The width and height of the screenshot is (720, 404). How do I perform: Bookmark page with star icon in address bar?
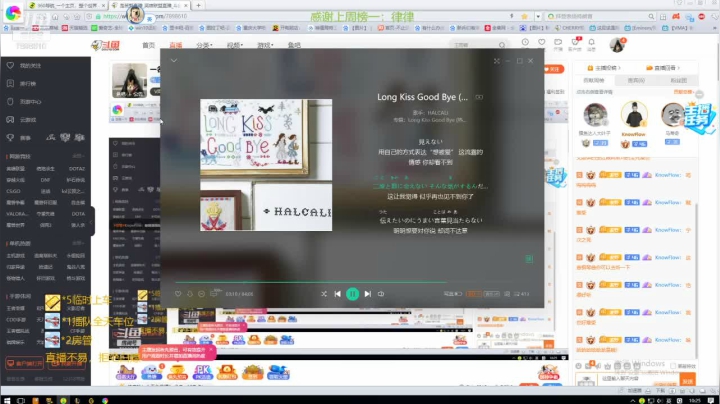tap(524, 16)
